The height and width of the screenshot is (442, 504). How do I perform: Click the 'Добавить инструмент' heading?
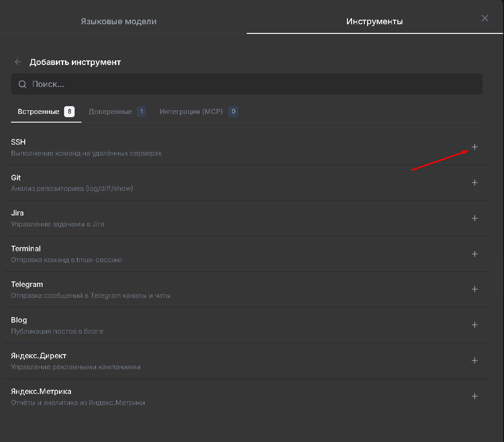75,62
